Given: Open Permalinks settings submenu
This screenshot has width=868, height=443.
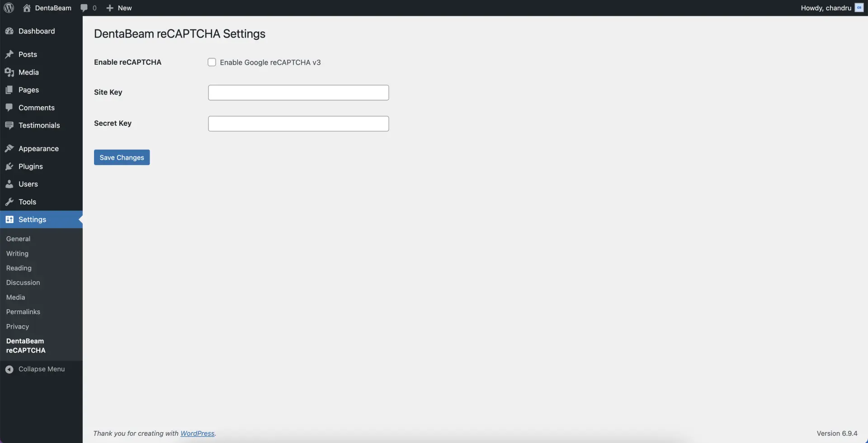Looking at the screenshot, I should [x=23, y=312].
